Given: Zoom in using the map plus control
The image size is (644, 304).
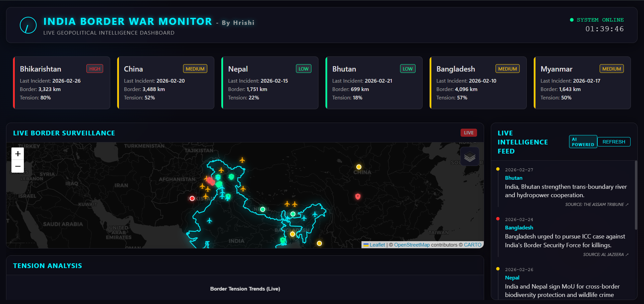Looking at the screenshot, I should pyautogui.click(x=17, y=154).
